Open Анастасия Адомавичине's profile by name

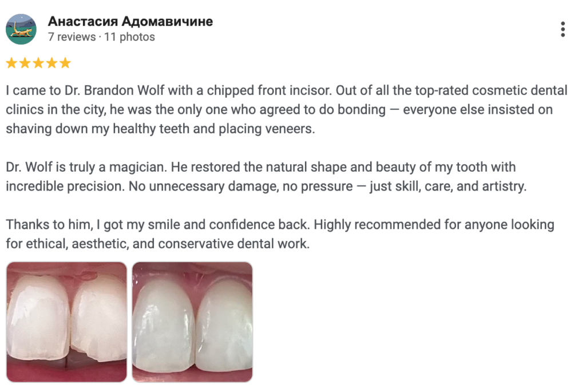pyautogui.click(x=130, y=22)
